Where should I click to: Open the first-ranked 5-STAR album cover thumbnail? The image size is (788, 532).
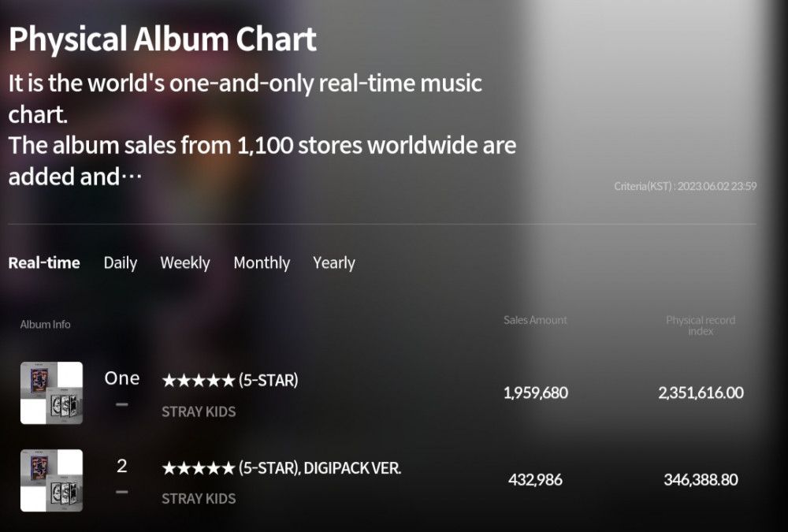[51, 393]
